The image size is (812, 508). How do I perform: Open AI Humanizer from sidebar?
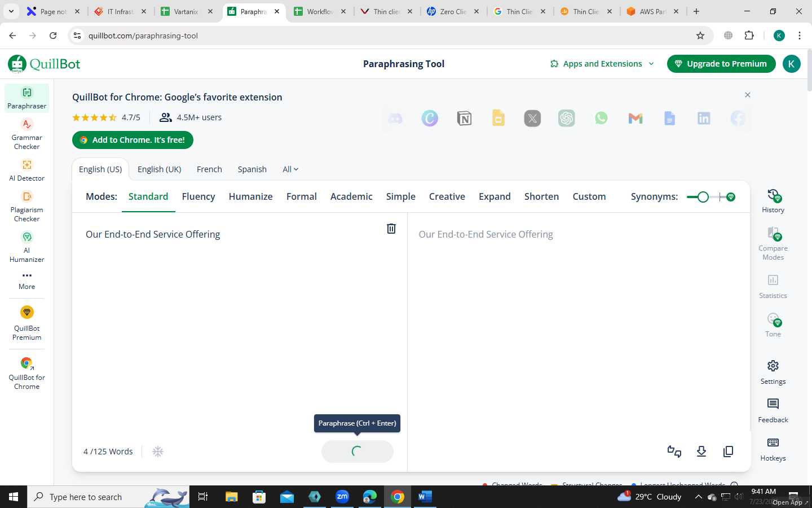click(27, 247)
